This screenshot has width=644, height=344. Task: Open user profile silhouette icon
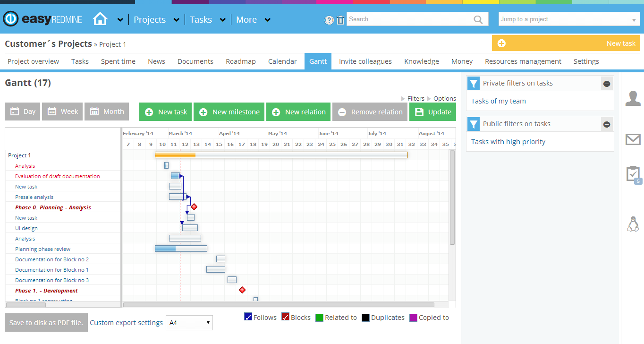click(x=633, y=98)
